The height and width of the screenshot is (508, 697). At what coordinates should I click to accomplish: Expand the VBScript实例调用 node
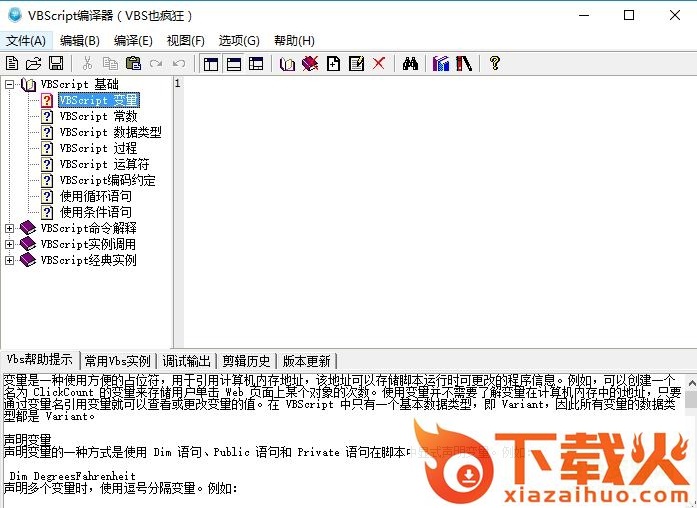(x=9, y=244)
